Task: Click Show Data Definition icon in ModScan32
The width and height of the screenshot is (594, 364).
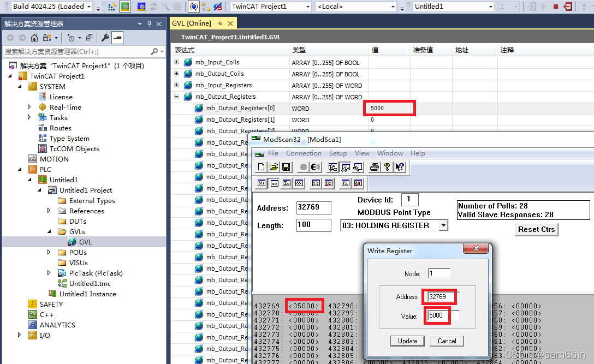Action: 332,166
